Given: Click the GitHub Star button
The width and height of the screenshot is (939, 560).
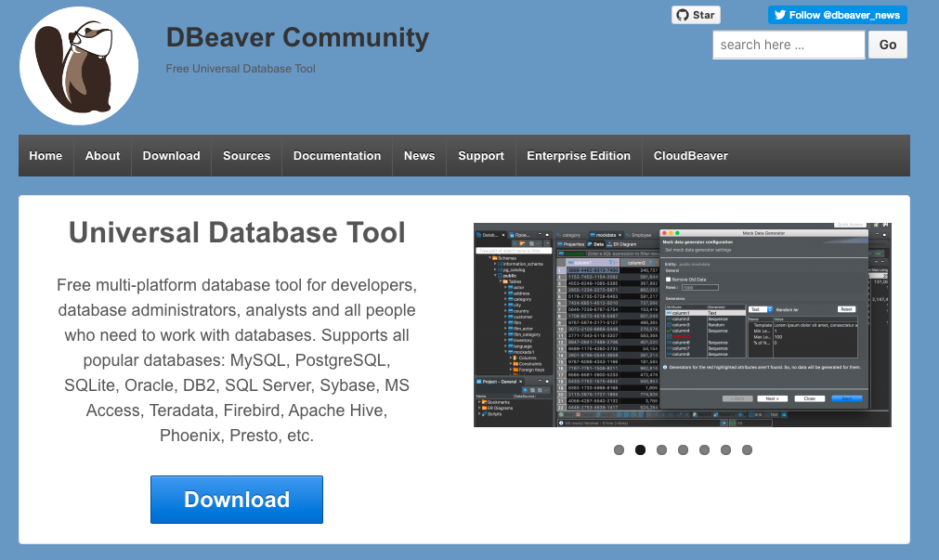Looking at the screenshot, I should point(696,15).
